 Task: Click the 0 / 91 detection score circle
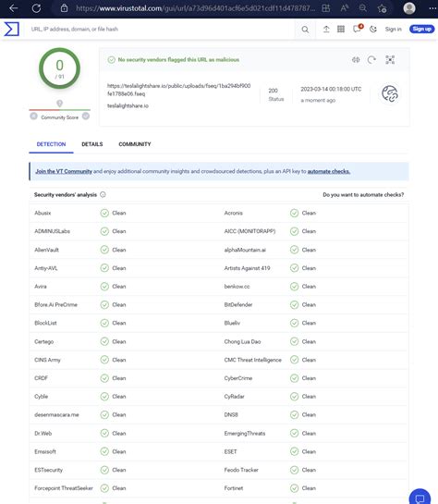coord(60,68)
